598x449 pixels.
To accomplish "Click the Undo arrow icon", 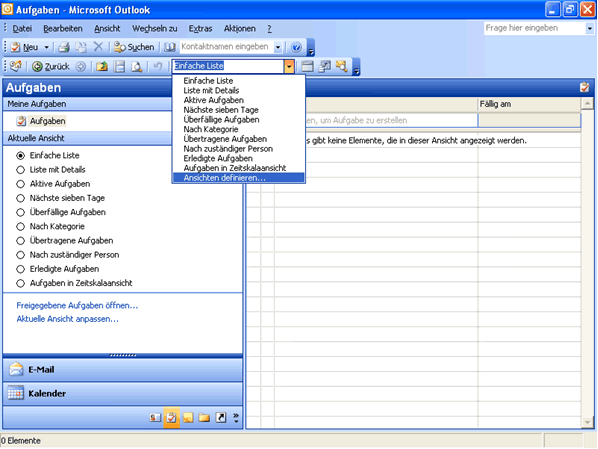I will coord(158,67).
